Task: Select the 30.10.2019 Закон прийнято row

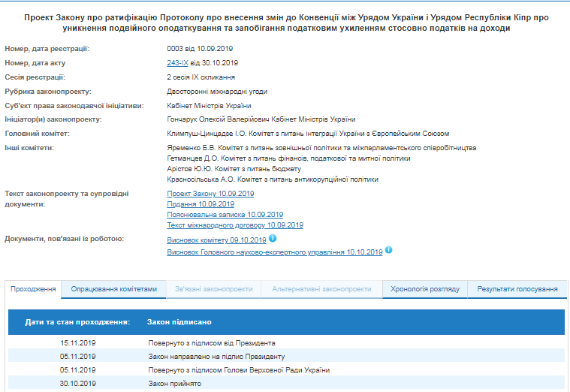Action: click(286, 384)
